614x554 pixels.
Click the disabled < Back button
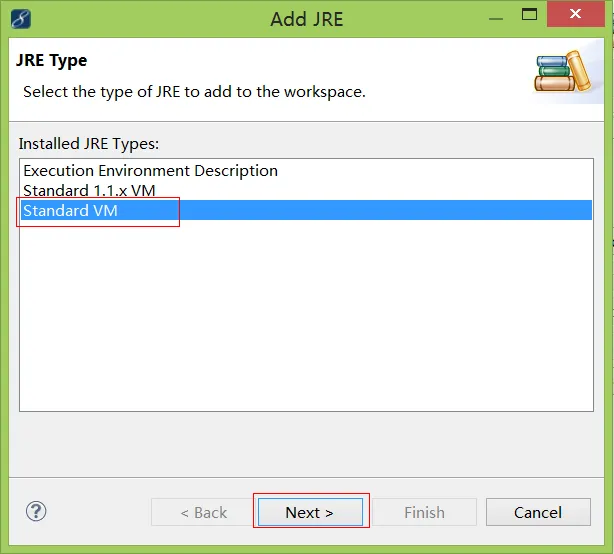click(204, 512)
